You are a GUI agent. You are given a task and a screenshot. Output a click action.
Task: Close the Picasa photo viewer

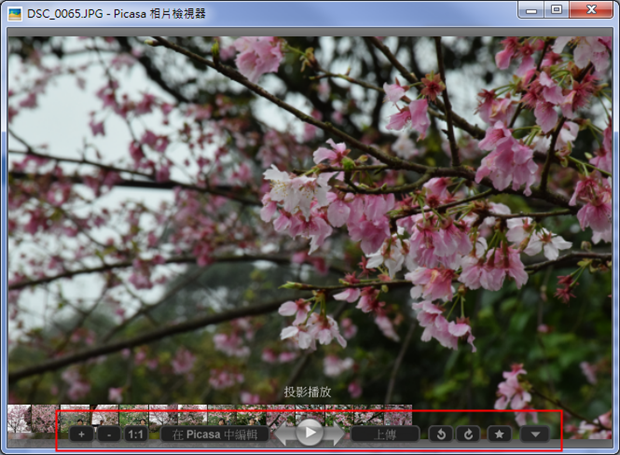pos(592,9)
